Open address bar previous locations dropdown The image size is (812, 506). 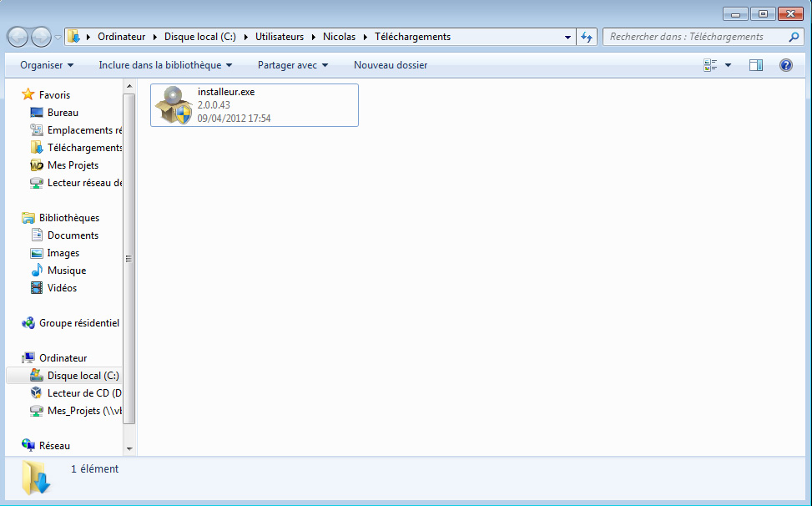click(567, 38)
